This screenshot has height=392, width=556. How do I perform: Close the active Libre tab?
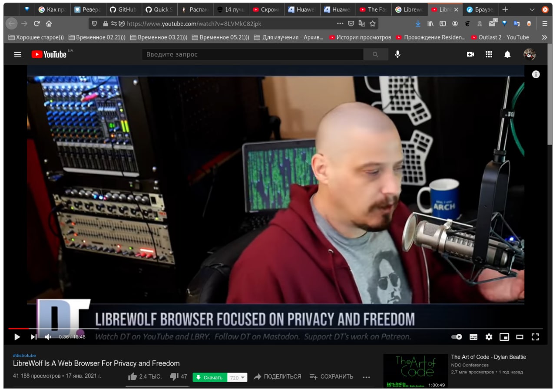(x=456, y=10)
